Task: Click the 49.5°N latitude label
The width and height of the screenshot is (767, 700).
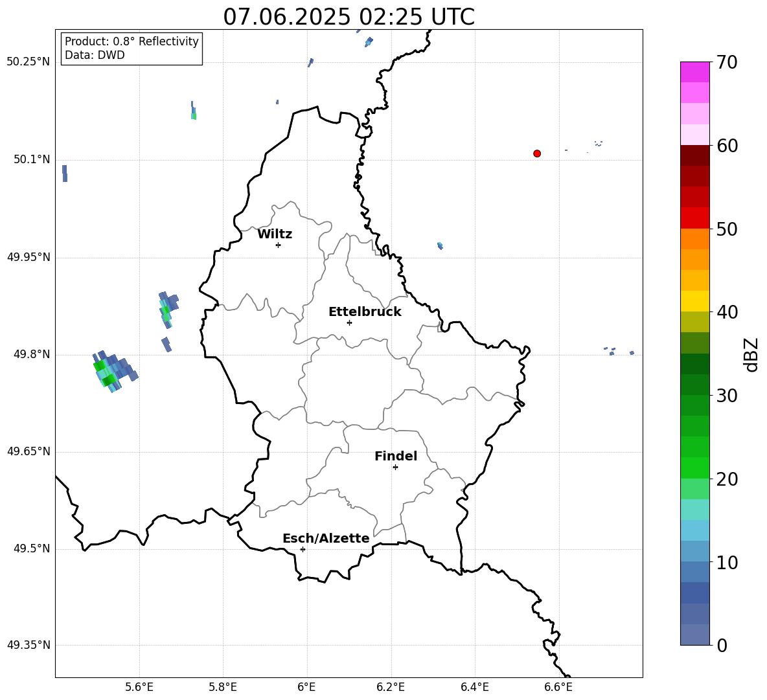Action: coord(31,548)
